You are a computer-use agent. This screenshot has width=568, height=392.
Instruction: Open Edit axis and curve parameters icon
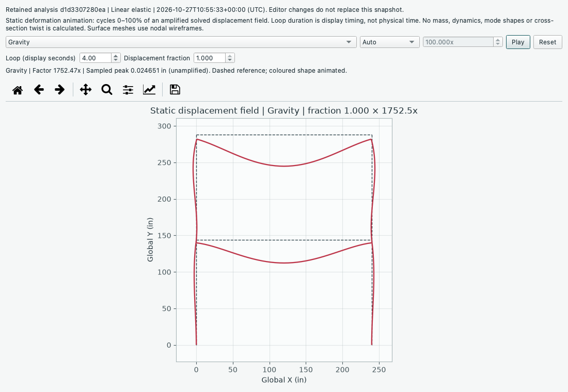point(149,90)
